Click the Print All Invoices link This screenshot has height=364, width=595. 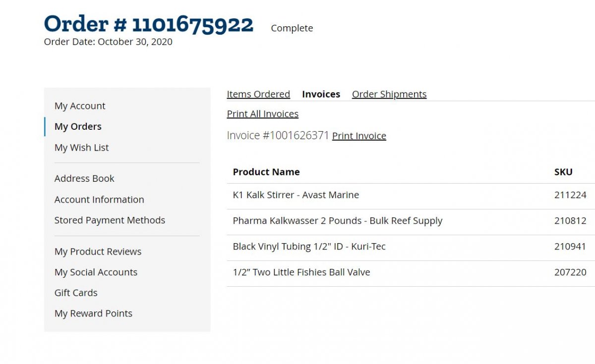tap(262, 114)
